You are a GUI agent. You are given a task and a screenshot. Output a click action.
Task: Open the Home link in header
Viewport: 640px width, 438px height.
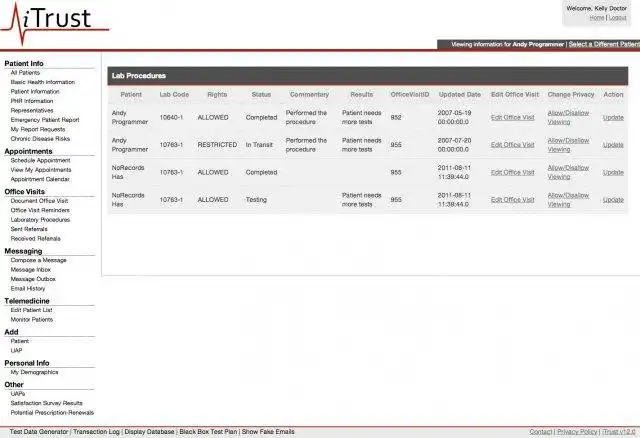(x=596, y=18)
